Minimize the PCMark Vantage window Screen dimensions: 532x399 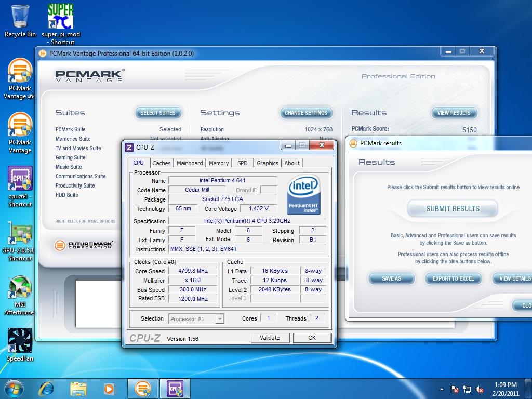click(x=448, y=51)
